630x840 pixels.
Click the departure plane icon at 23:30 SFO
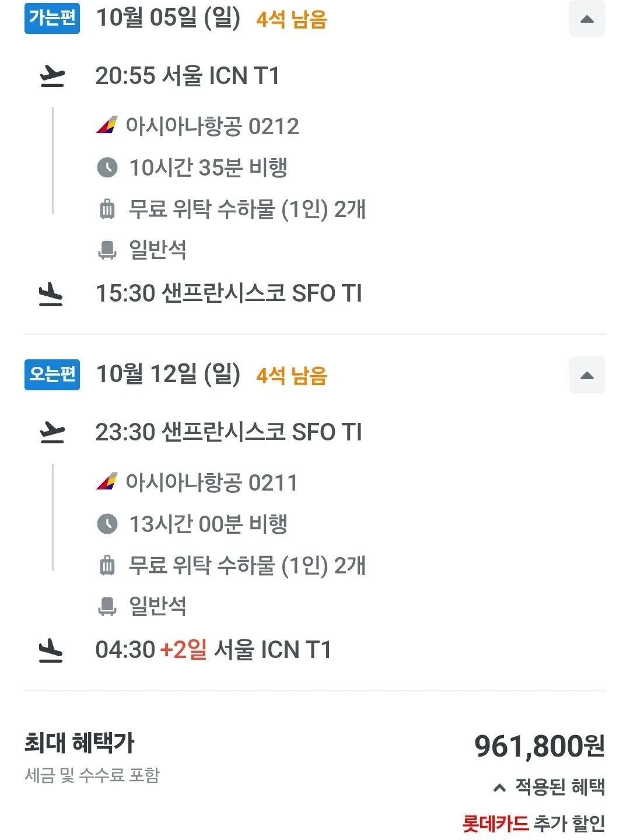pos(52,432)
